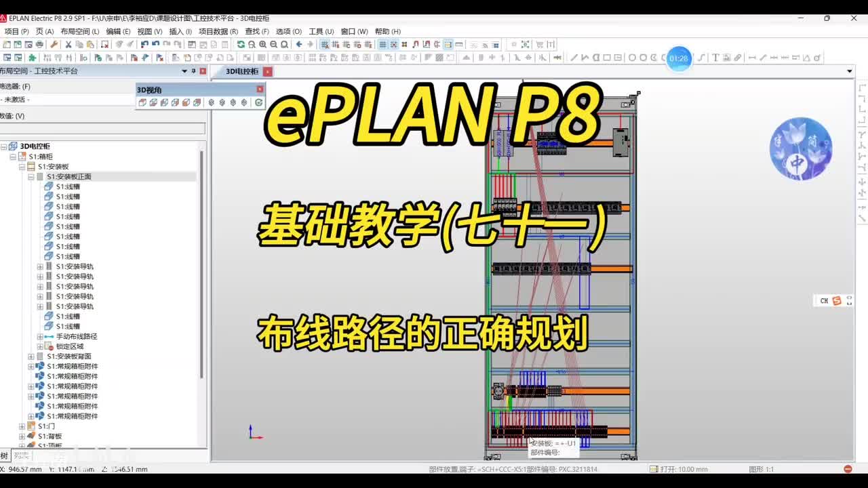This screenshot has height=488, width=868.
Task: Expand the S1:安装板背面 node
Action: (x=31, y=357)
